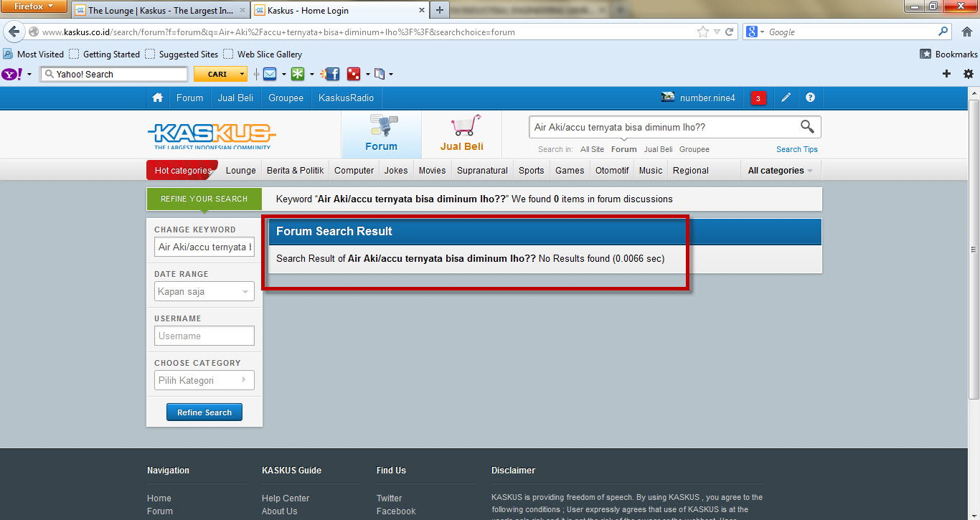Screen dimensions: 980x520
Task: Click the documents toolbar icon
Action: pyautogui.click(x=380, y=74)
